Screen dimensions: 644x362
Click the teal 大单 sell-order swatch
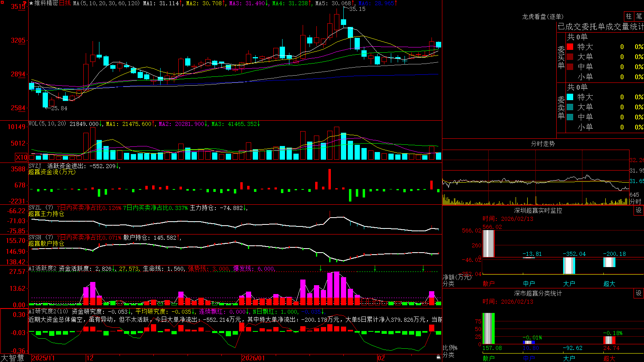570,107
